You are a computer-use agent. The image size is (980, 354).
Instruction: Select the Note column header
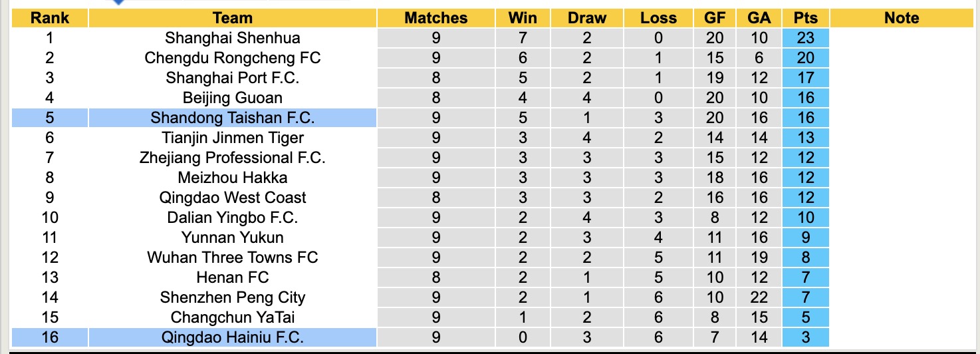coord(902,18)
